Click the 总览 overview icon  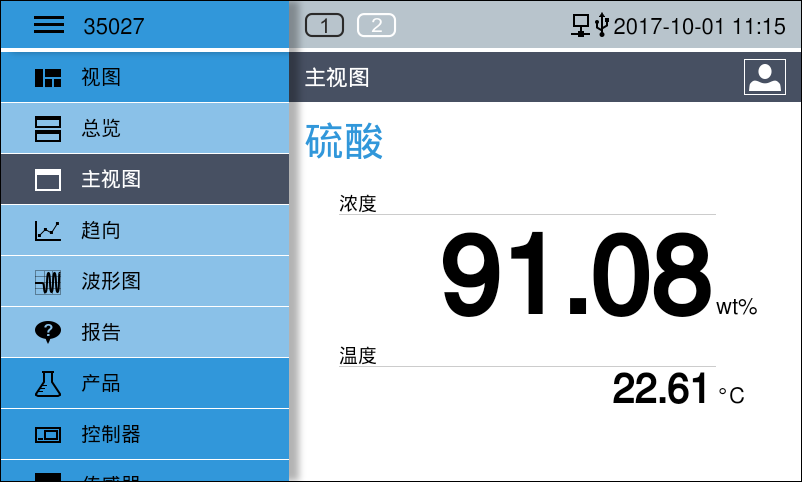[48, 129]
